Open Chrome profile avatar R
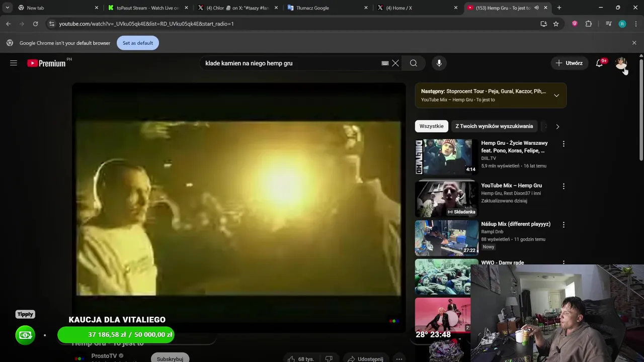The height and width of the screenshot is (362, 644). coord(622,24)
